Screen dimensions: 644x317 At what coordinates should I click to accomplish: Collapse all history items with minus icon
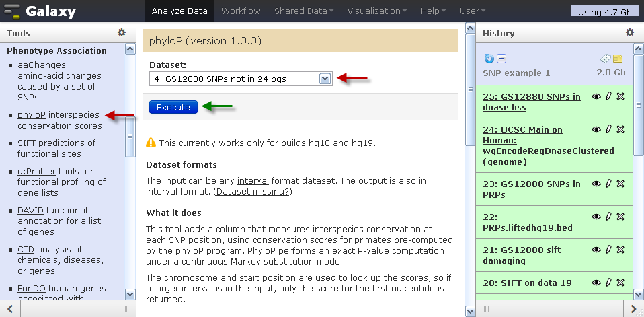[x=501, y=59]
